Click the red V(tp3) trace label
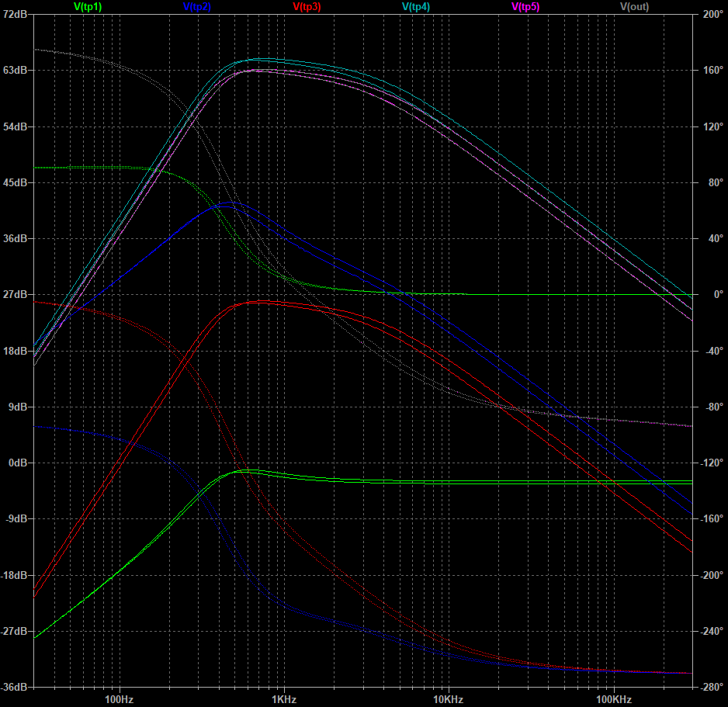This screenshot has width=728, height=707. tap(307, 7)
